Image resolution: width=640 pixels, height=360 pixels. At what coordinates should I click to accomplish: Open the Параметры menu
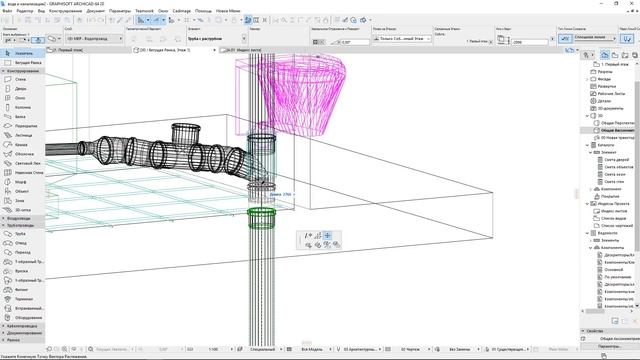120,11
